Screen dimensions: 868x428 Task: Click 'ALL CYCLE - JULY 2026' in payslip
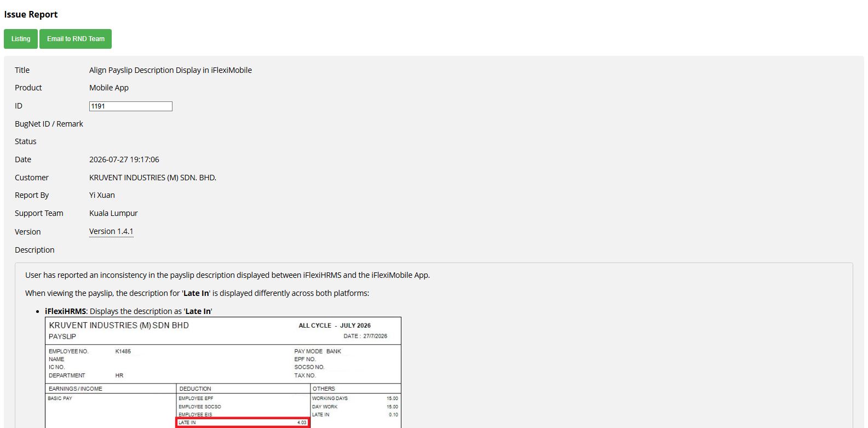[335, 326]
